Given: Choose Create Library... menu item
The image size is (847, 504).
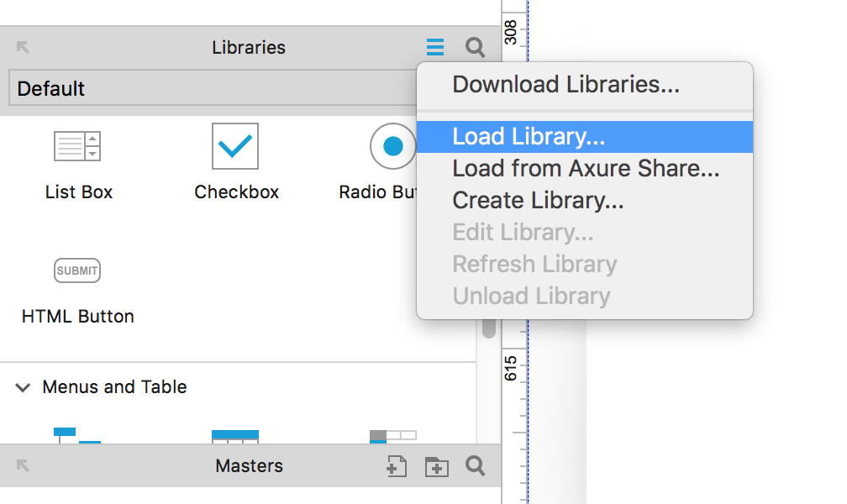Looking at the screenshot, I should 585,201.
